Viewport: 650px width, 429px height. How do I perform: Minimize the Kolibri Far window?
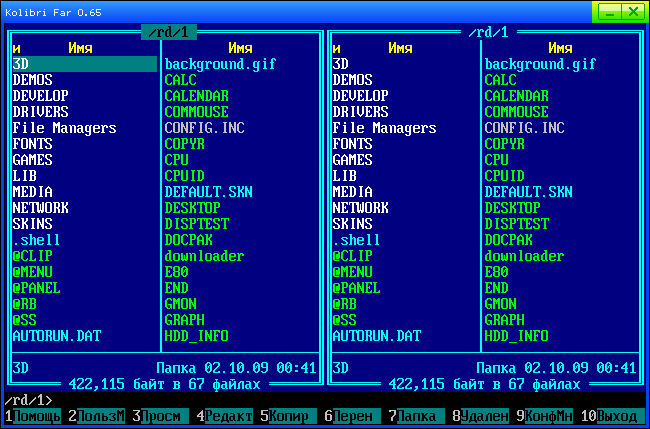click(x=608, y=10)
